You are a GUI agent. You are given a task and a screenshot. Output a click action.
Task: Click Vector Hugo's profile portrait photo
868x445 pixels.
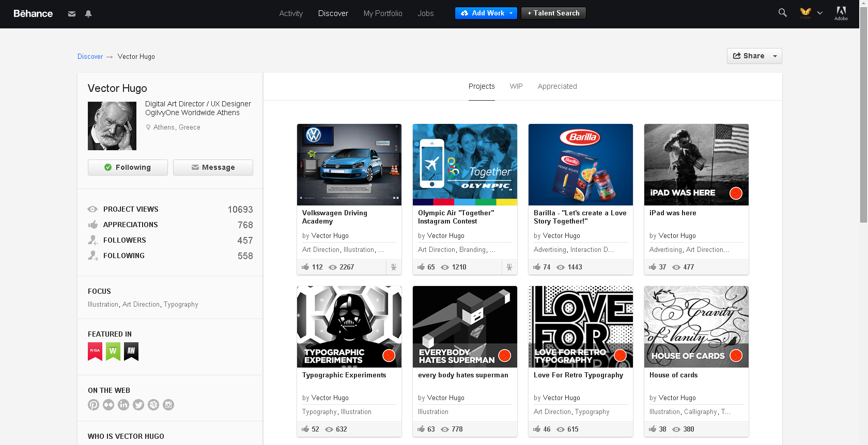coord(112,126)
